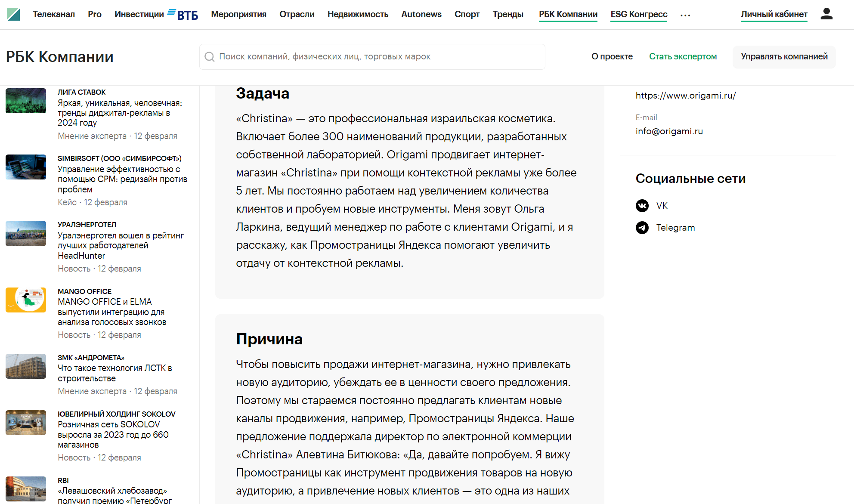Click Стать экспертом link
854x504 pixels.
tap(683, 56)
